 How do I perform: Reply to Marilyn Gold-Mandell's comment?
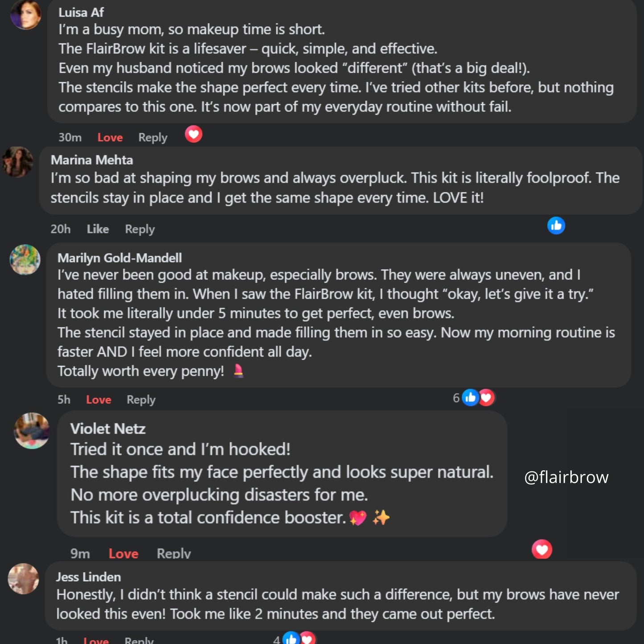click(141, 400)
